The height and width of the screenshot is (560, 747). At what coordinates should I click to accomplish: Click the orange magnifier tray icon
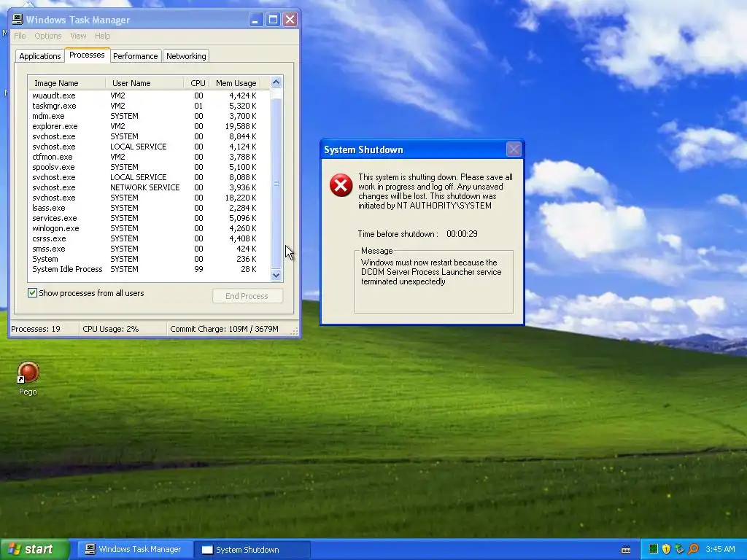coord(693,549)
